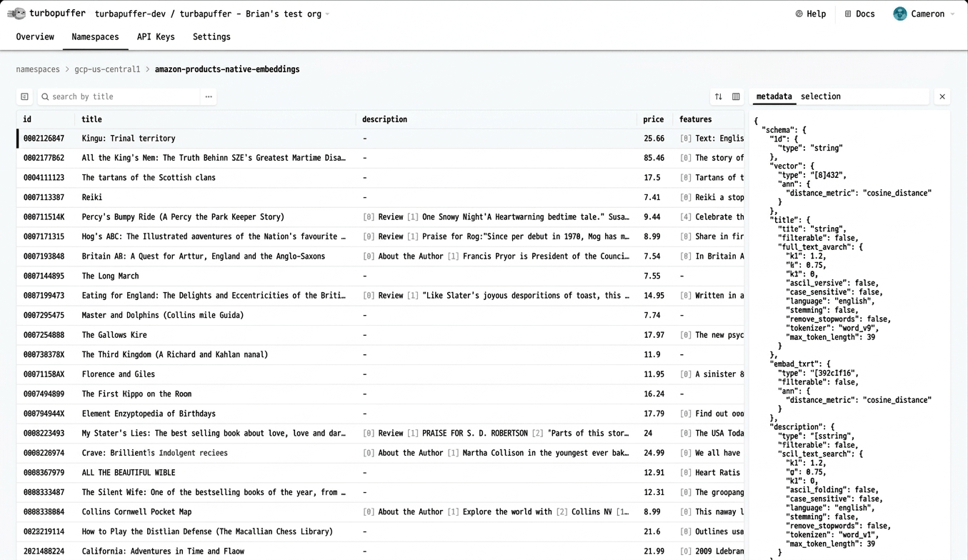This screenshot has height=560, width=968.
Task: Click id 2021488224
Action: 44,551
